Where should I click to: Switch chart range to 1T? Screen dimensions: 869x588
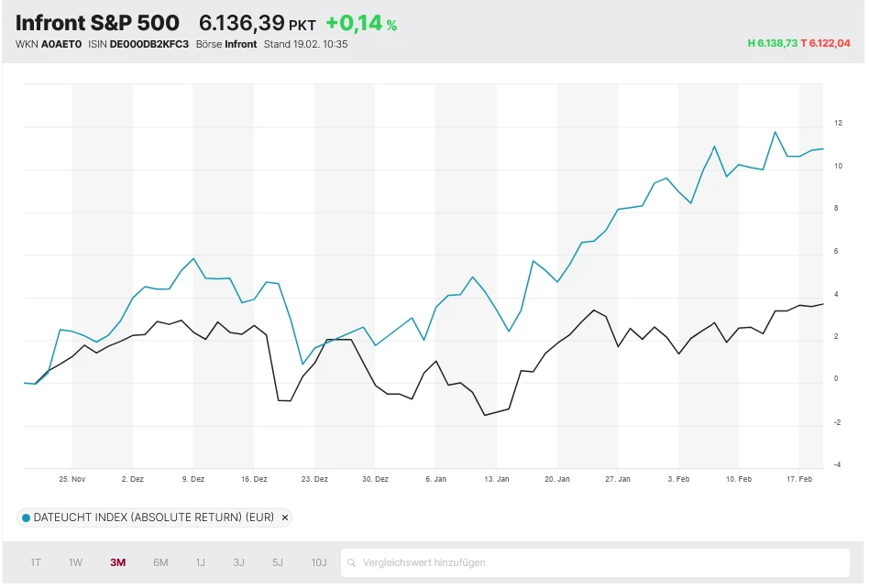click(x=36, y=562)
